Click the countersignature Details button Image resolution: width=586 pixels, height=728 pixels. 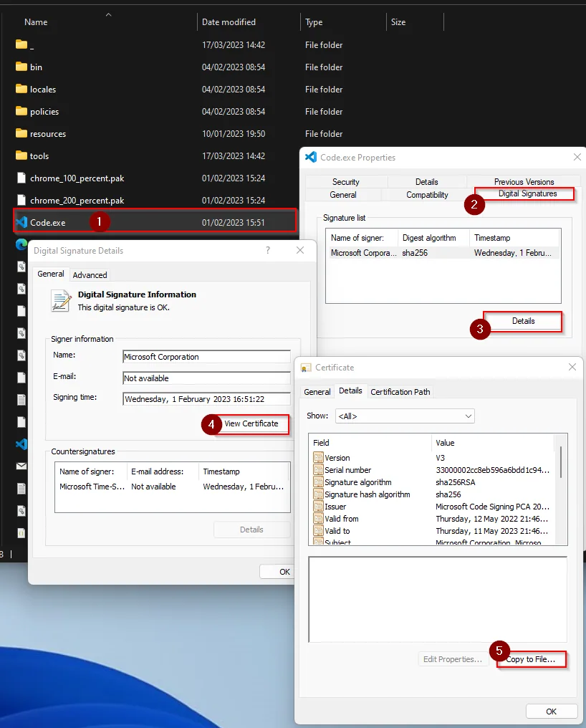[x=251, y=530]
